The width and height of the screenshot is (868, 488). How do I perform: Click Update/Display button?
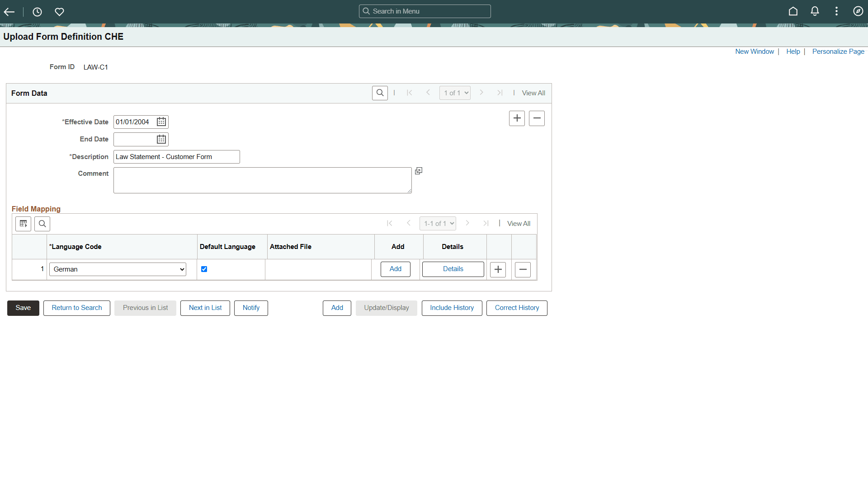pyautogui.click(x=387, y=308)
